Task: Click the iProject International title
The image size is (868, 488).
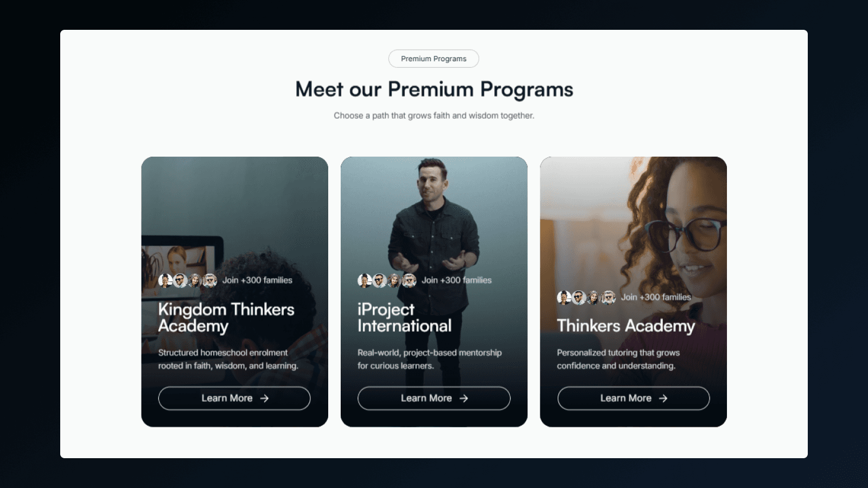Action: pyautogui.click(x=405, y=317)
